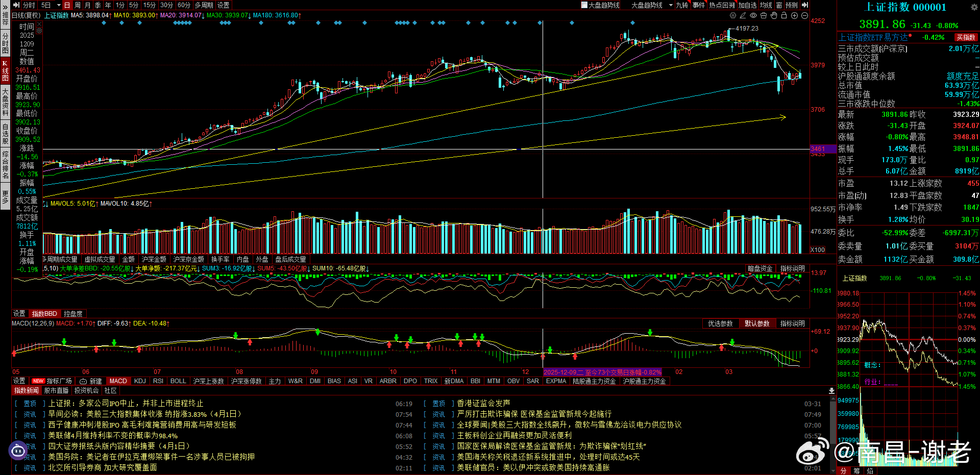The width and height of the screenshot is (980, 475).
Task: Switch to 60分 period
Action: (x=184, y=5)
